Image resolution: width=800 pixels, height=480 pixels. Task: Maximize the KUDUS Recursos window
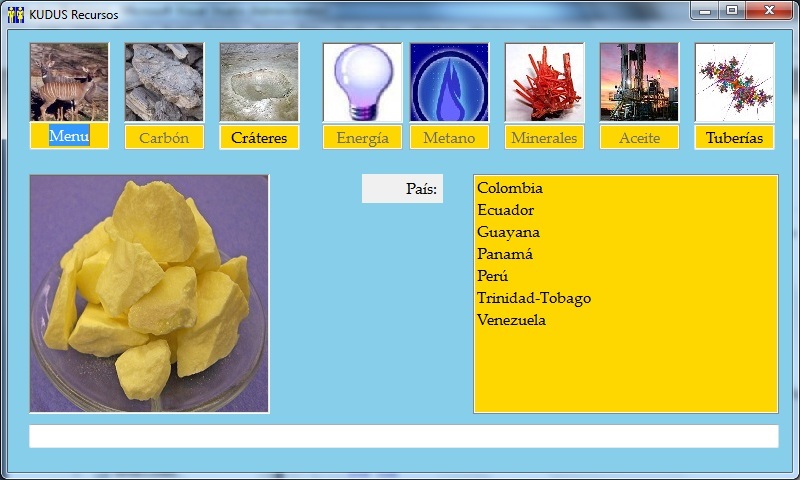tap(732, 10)
